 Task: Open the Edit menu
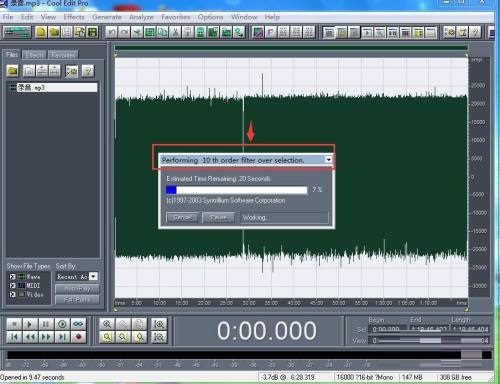(x=27, y=17)
